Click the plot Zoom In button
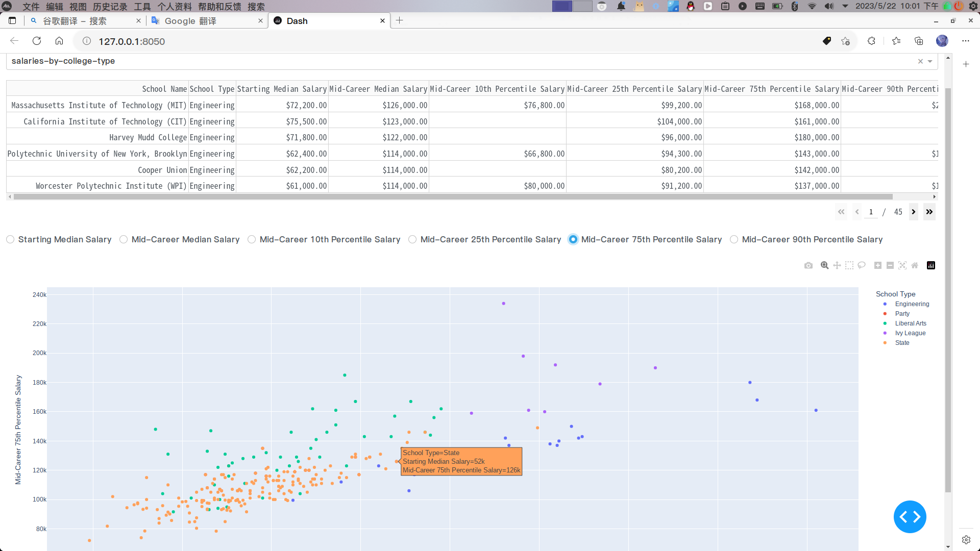 click(x=878, y=265)
